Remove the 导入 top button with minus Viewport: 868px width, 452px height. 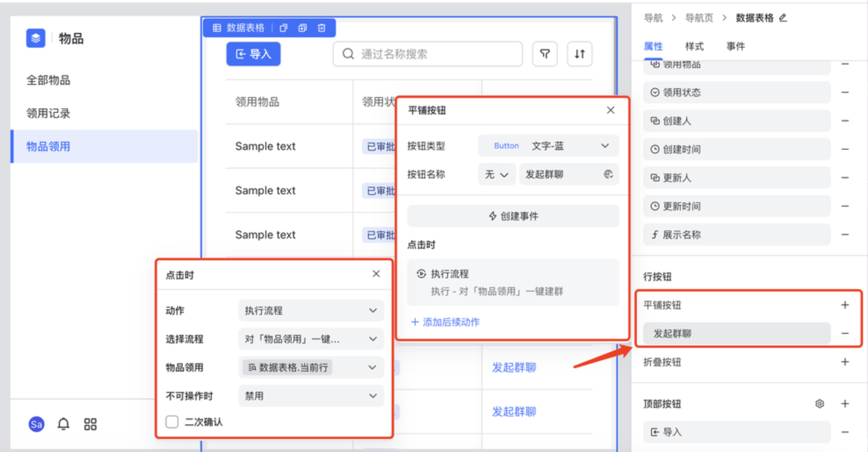[x=845, y=432]
